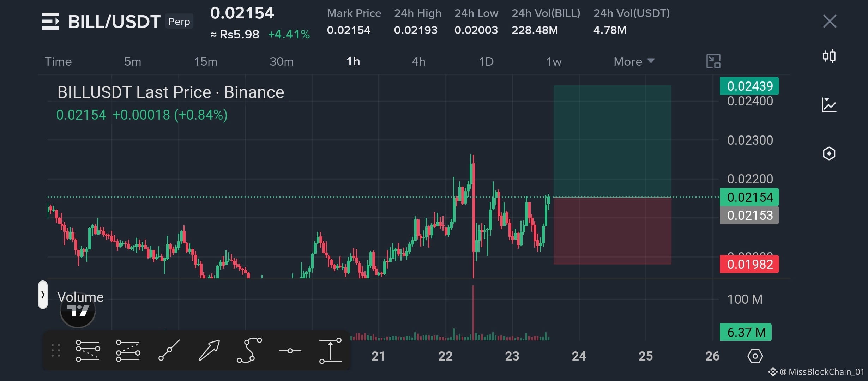This screenshot has height=381, width=868.
Task: Click the green long position target zone
Action: (x=612, y=141)
